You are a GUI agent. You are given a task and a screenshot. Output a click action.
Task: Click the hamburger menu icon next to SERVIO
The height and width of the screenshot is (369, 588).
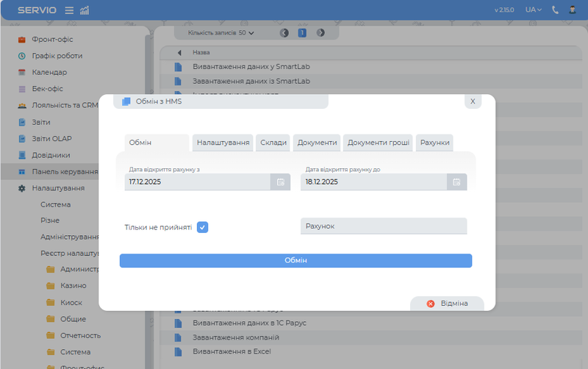click(x=69, y=10)
